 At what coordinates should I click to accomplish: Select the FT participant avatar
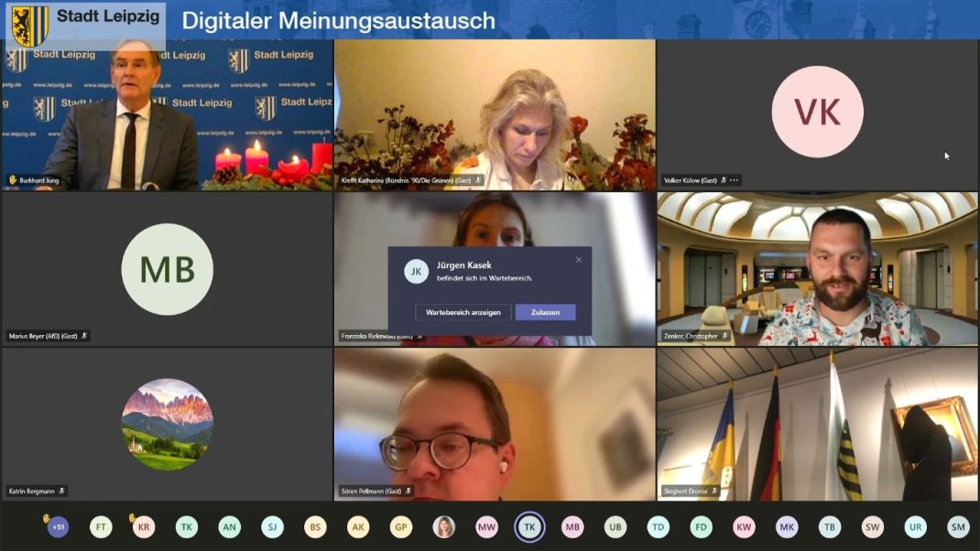point(101,527)
